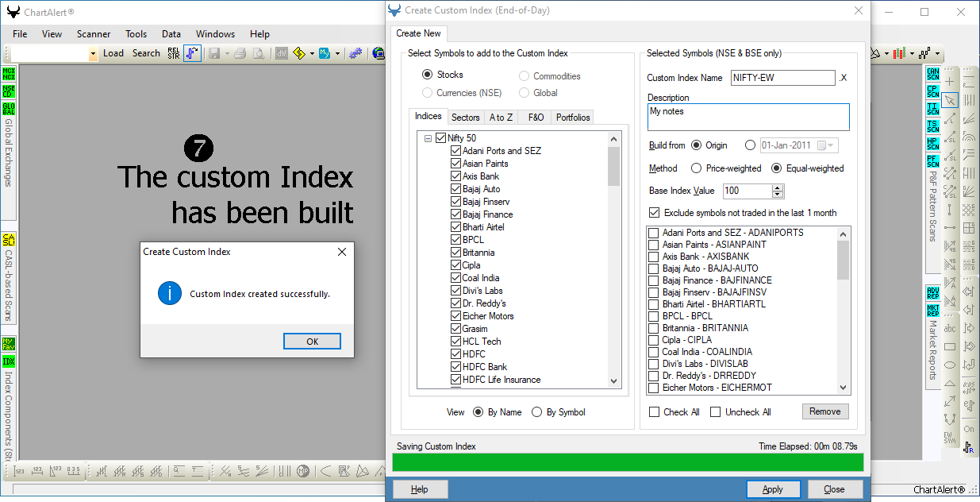Toggle Exclude symbols not traded checkbox
The image size is (980, 502).
coord(654,213)
